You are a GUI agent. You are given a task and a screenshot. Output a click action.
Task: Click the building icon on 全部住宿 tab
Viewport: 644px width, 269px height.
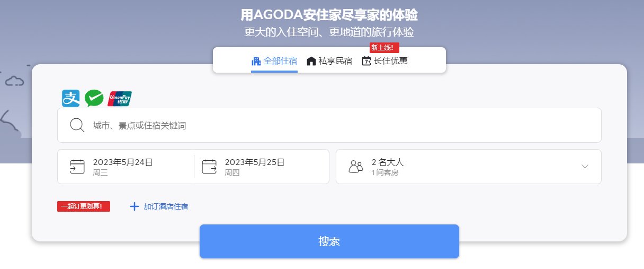tap(256, 61)
